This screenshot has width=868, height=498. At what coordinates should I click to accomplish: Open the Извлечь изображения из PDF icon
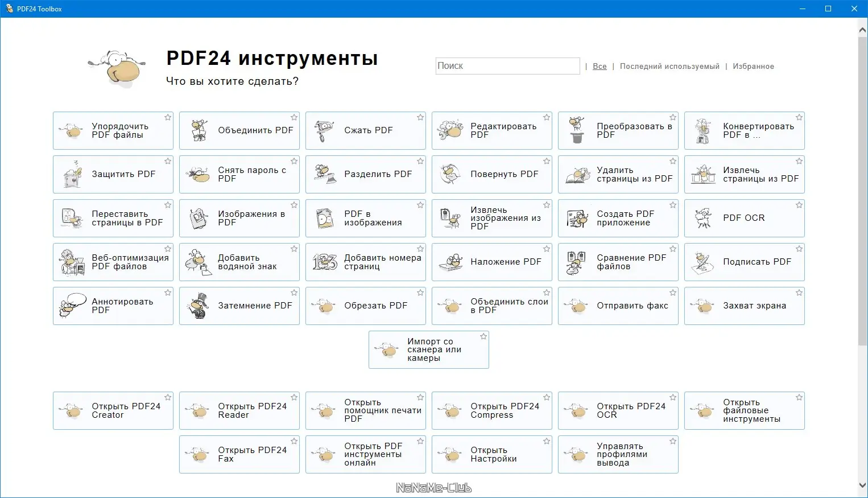tap(450, 219)
